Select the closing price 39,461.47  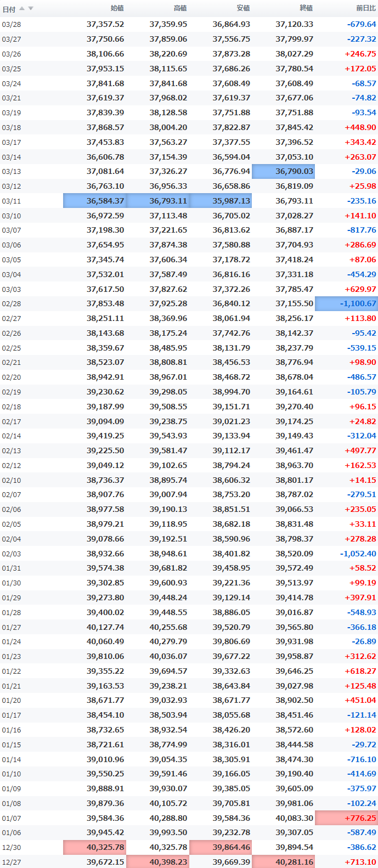[x=295, y=450]
